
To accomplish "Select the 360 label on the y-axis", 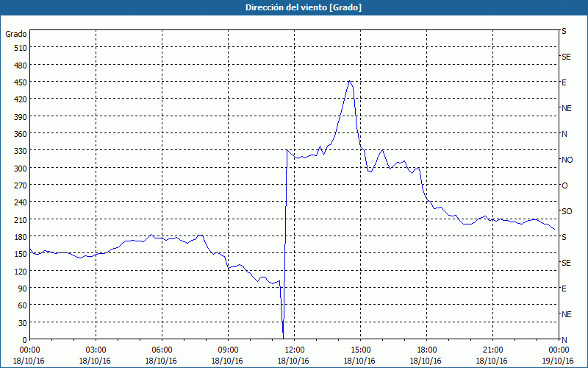I will pos(21,134).
